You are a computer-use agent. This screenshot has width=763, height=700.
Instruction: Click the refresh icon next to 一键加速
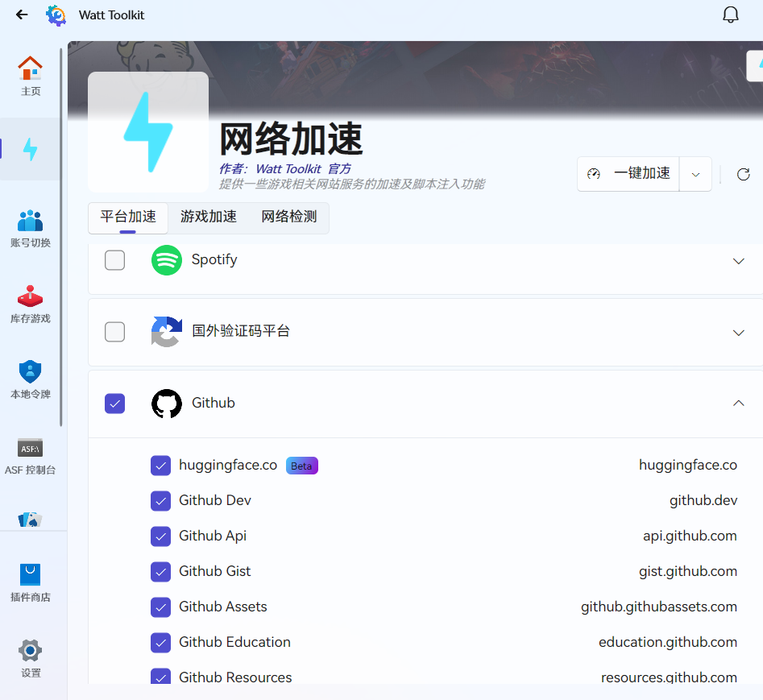tap(743, 173)
